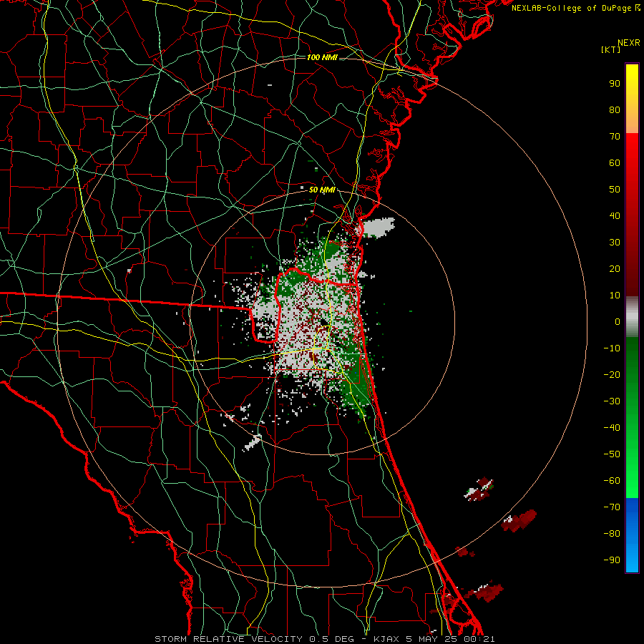This screenshot has width=644, height=644.
Task: Click the -30 value on the velocity scale
Action: (612, 401)
